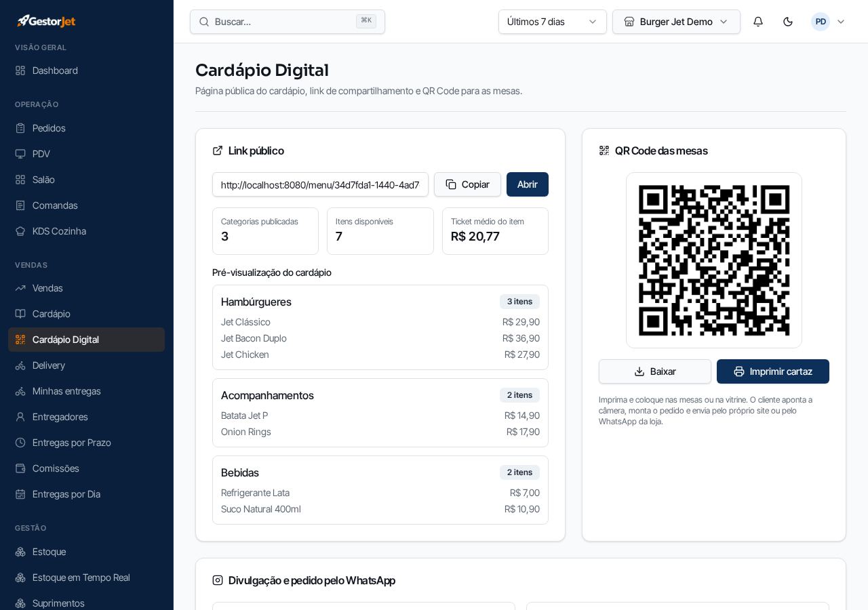Open the Burger Jet Demo store selector

(x=676, y=22)
